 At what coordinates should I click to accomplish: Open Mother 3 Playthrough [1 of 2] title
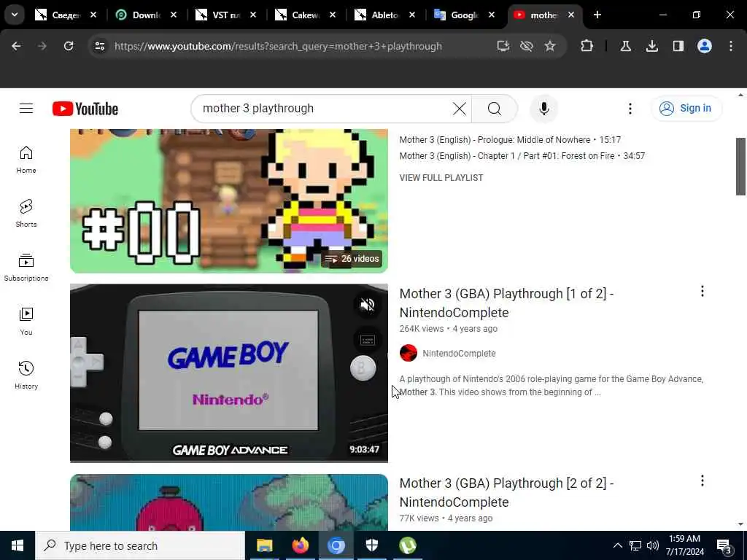pos(506,303)
